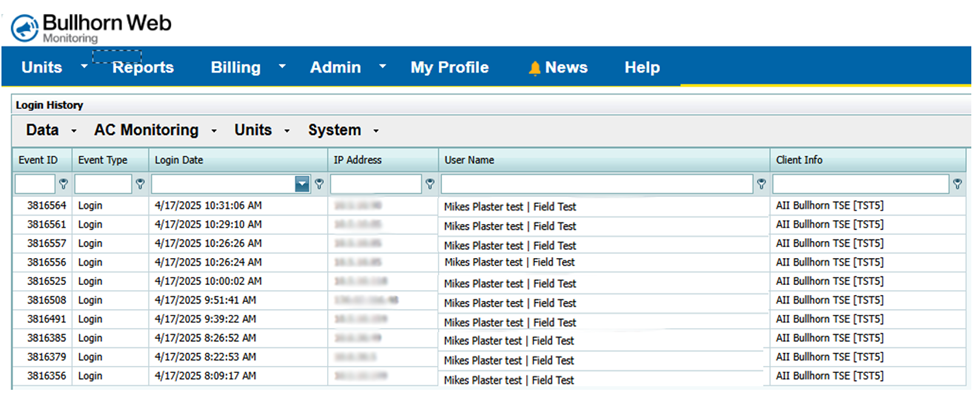
Task: Click login date 4/17/2025 10:00:02 AM
Action: 208,281
